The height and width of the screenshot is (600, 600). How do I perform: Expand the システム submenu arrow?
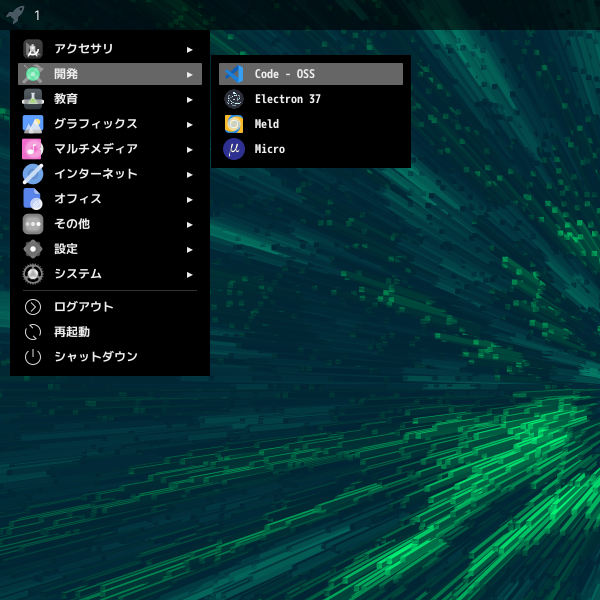[x=189, y=274]
